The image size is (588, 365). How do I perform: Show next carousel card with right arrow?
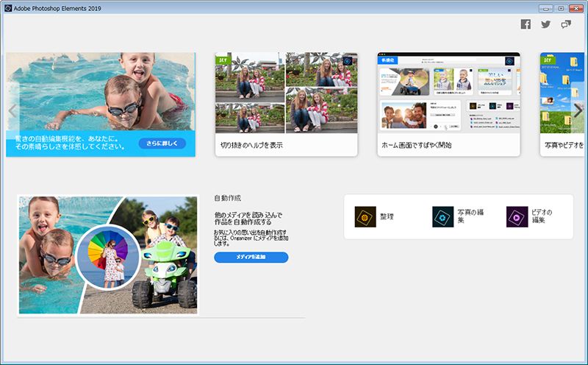point(578,110)
